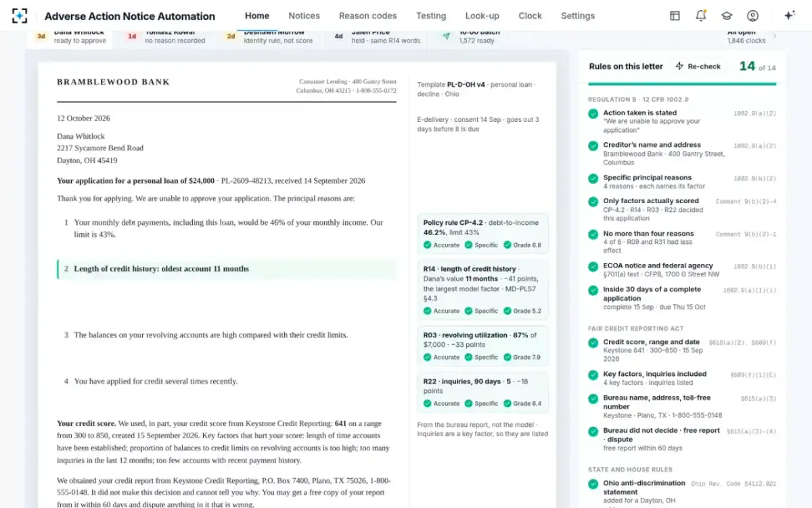Go to the Reason codes tab
Screen dimensions: 812x508
point(368,16)
